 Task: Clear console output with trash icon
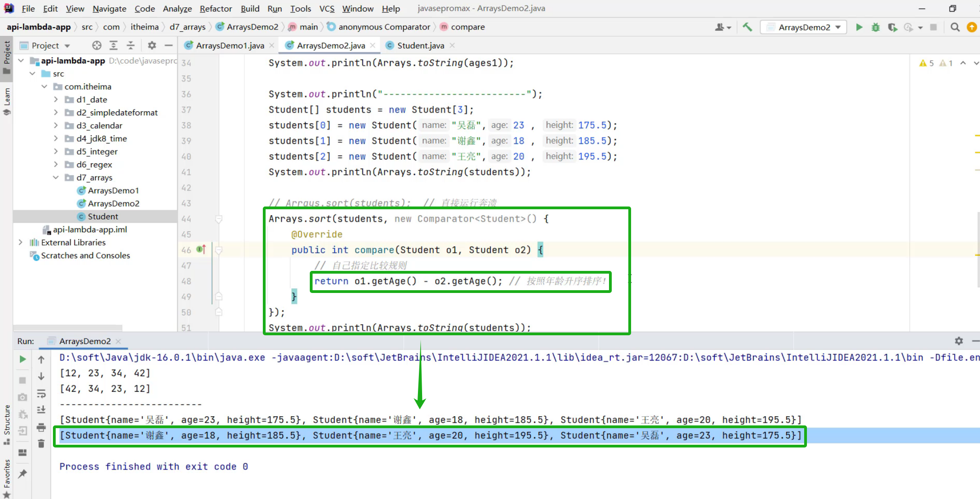tap(41, 443)
